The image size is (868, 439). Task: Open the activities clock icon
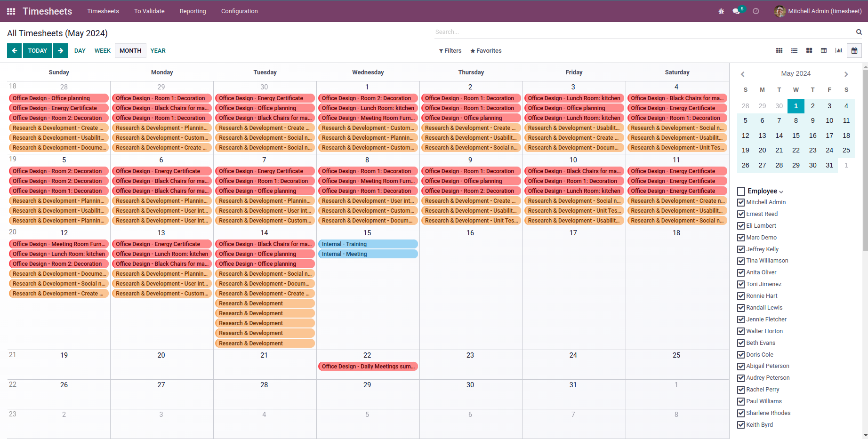point(756,11)
